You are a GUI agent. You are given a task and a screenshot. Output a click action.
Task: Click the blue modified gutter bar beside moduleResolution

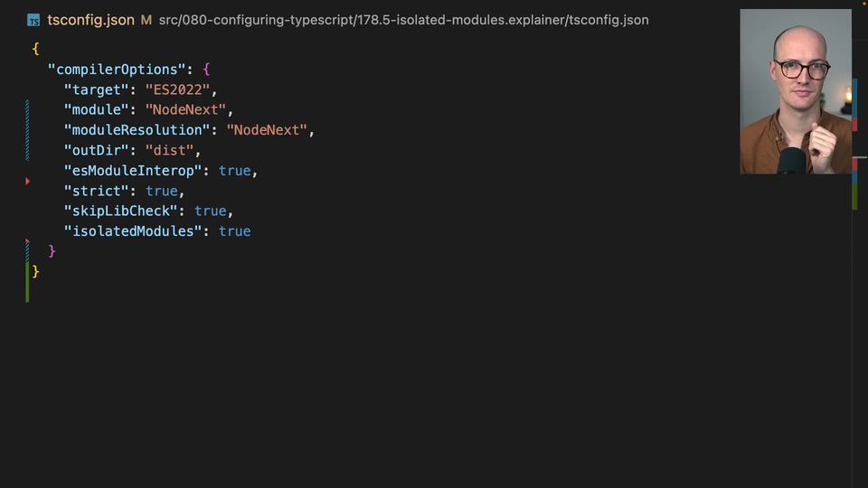(28, 130)
